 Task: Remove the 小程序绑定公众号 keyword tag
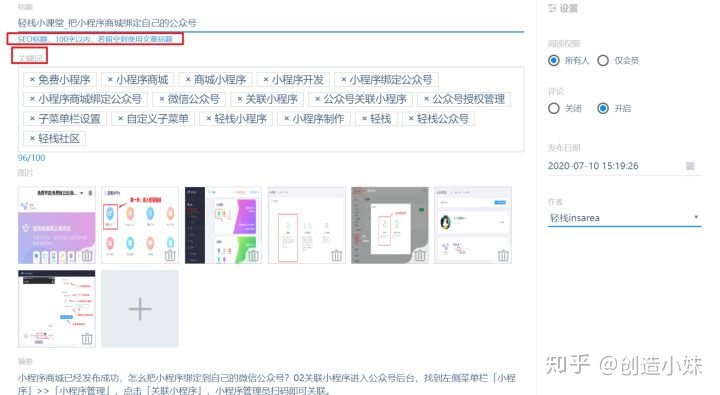click(x=343, y=79)
